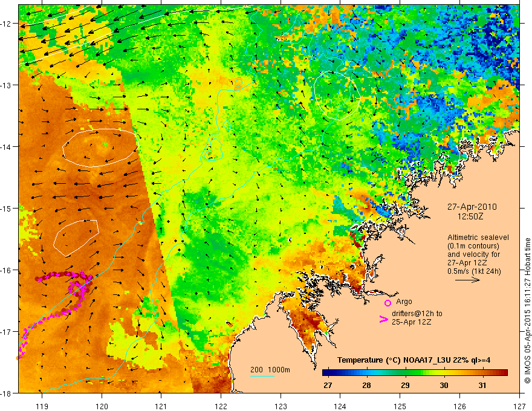Image resolution: width=532 pixels, height=411 pixels.
Task: Click the magenta drifters arrow legend symbol
Action: coord(383,319)
